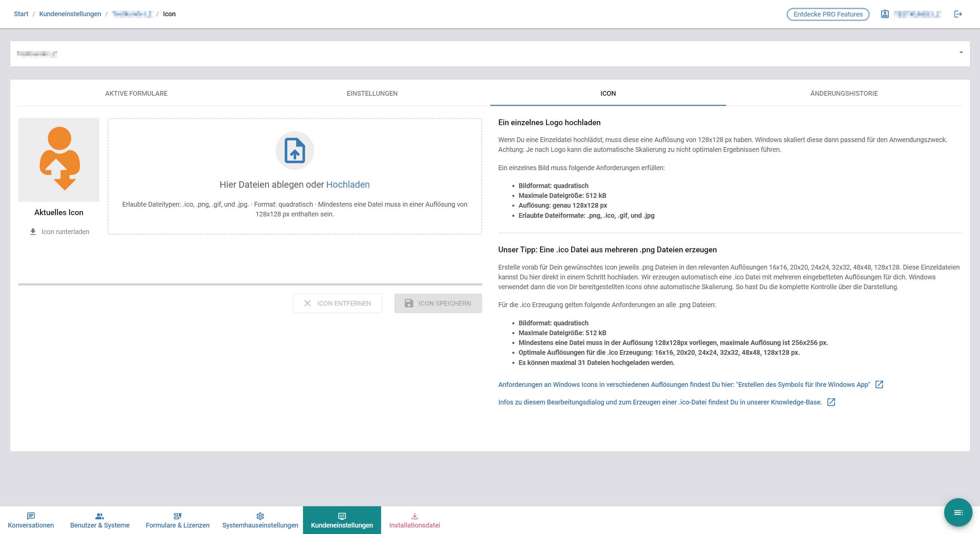Switch to the Aktive Formulare tab
980x534 pixels.
coord(136,94)
